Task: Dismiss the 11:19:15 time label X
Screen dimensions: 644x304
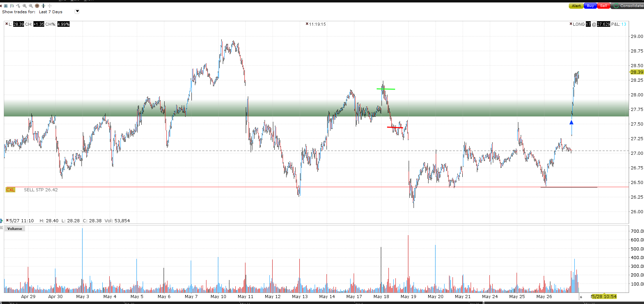Action: (307, 24)
